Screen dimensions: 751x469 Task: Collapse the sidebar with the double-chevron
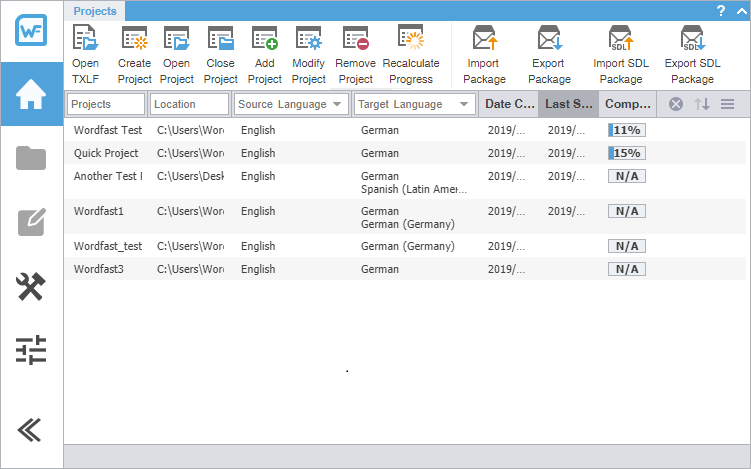(31, 428)
